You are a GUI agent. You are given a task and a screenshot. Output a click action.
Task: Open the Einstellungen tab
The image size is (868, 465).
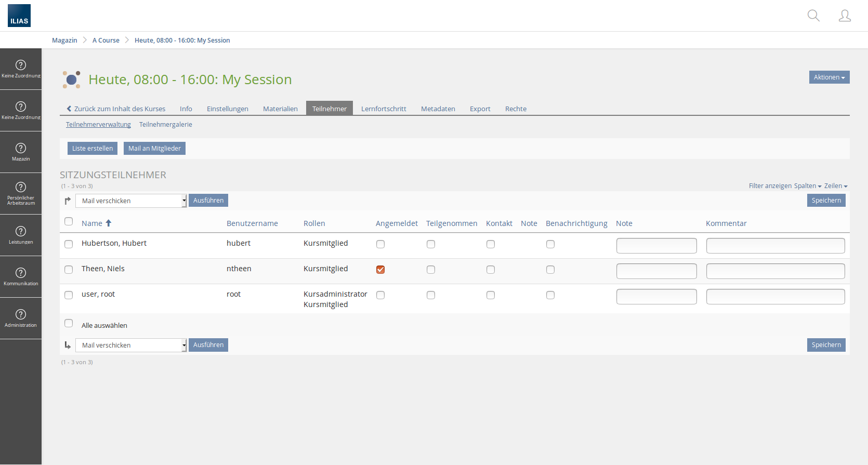(x=228, y=109)
